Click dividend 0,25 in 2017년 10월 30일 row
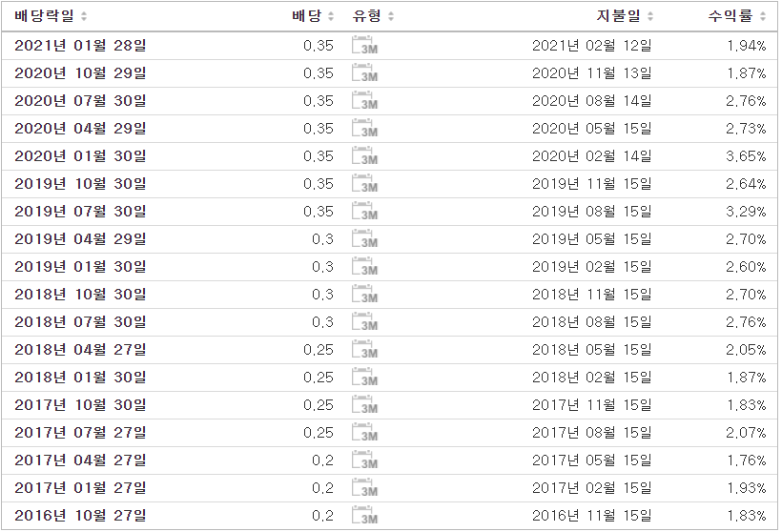The width and height of the screenshot is (782, 532). pyautogui.click(x=319, y=405)
